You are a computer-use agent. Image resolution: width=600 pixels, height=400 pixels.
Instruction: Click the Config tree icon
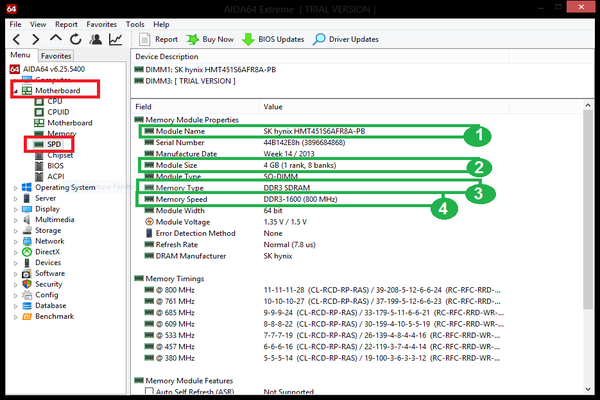pos(27,295)
